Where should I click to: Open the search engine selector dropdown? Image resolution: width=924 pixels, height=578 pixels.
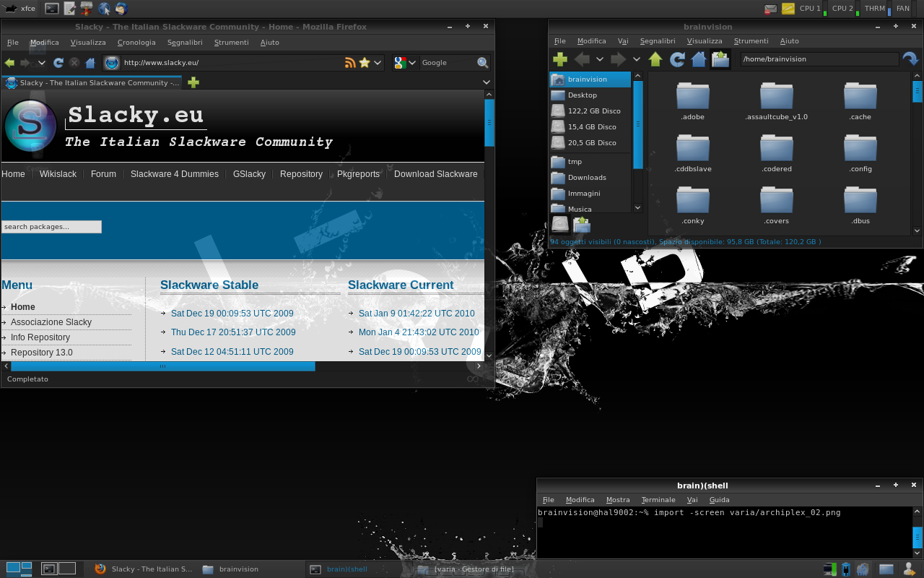click(x=405, y=63)
